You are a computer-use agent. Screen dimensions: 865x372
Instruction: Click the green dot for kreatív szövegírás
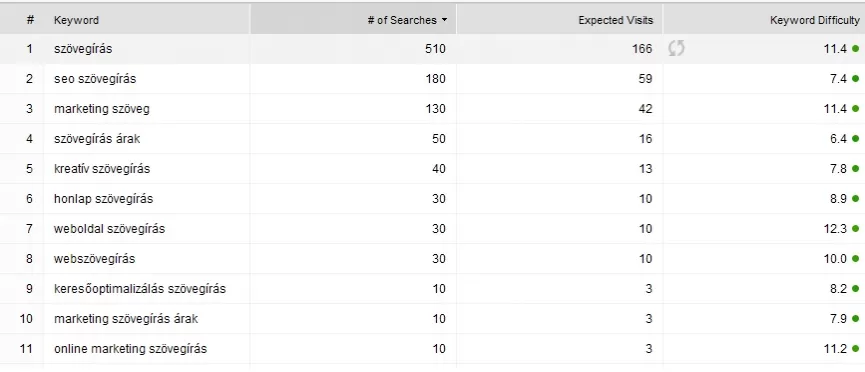click(x=856, y=169)
